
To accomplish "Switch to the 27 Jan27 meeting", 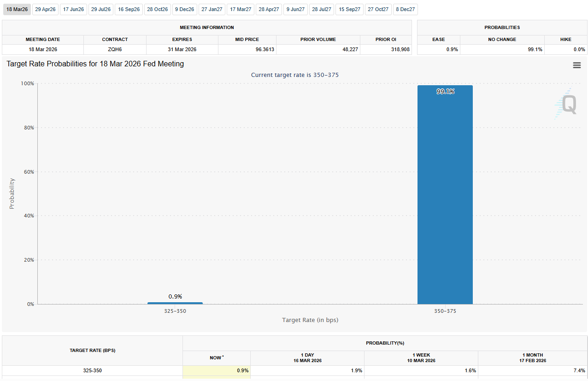I will pos(212,9).
